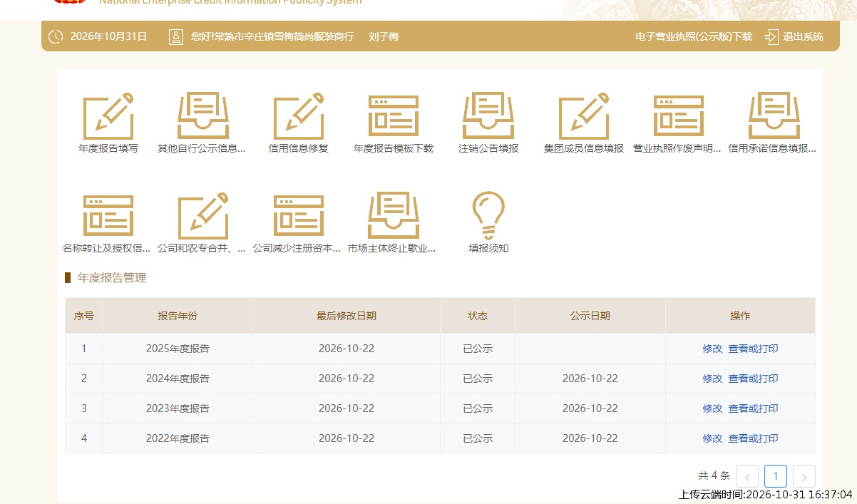The height and width of the screenshot is (504, 857).
Task: Open 年度报告模板下载 icon
Action: (x=394, y=115)
